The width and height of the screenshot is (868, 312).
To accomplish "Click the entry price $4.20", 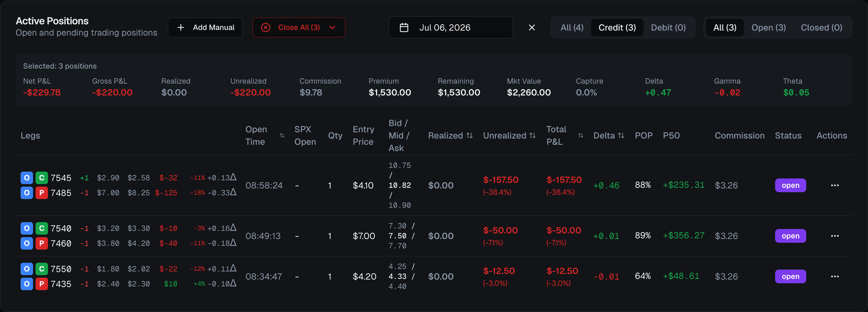I will click(x=364, y=276).
